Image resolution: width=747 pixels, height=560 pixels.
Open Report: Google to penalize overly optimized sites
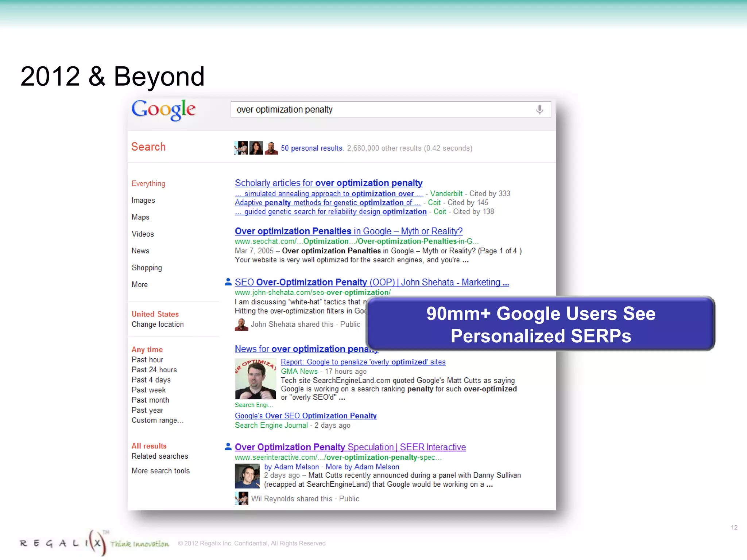(x=363, y=362)
